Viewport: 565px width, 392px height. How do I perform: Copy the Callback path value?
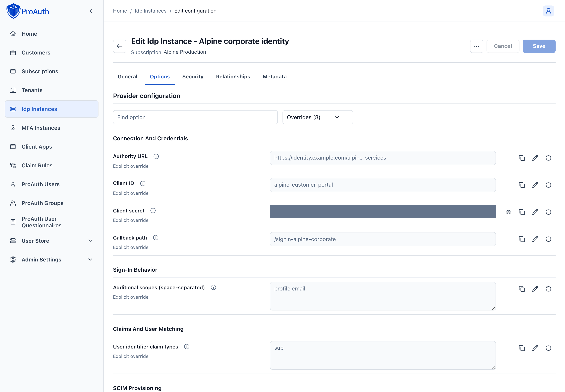coord(522,239)
